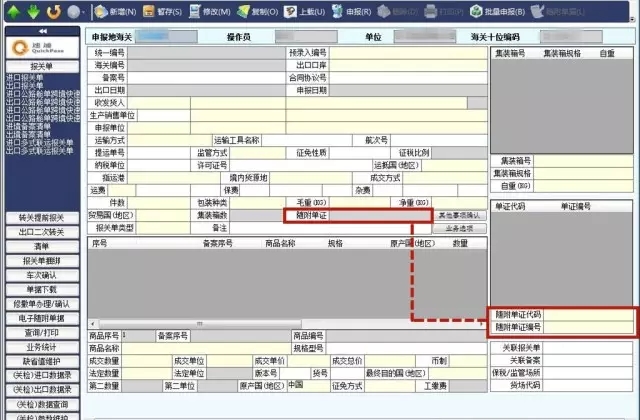Viewport: 640px width, 420px height.
Task: Click 商品名称 column header in goods table
Action: (x=280, y=243)
